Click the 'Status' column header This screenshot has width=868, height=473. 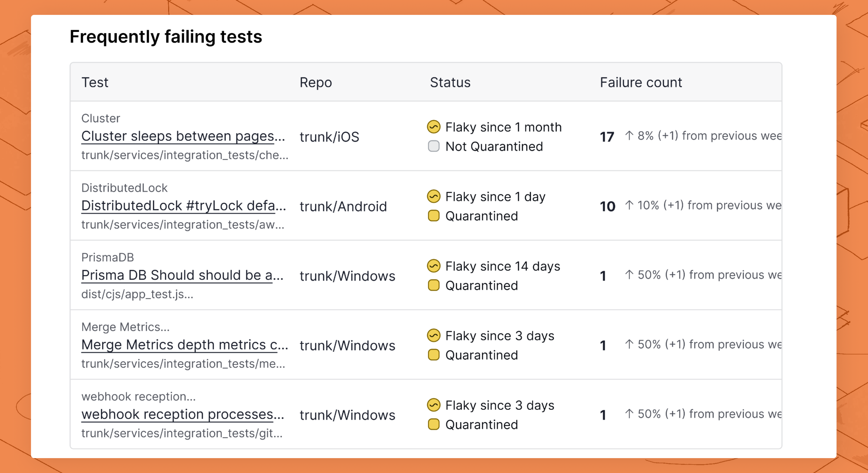450,83
